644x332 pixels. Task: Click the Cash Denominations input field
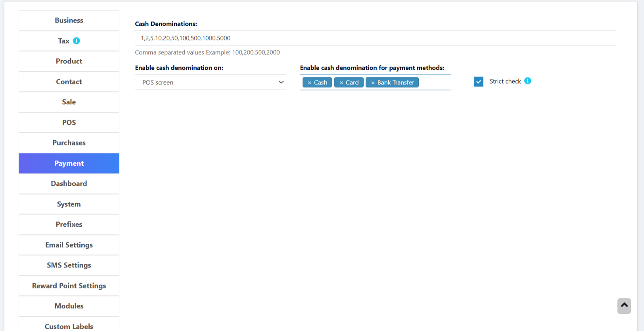click(375, 38)
